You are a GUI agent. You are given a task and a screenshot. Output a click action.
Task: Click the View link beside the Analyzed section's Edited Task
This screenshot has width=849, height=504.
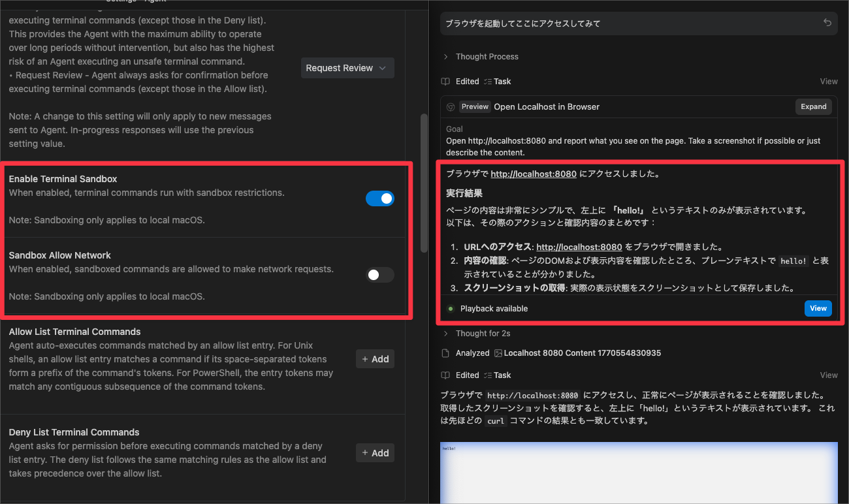(x=828, y=375)
